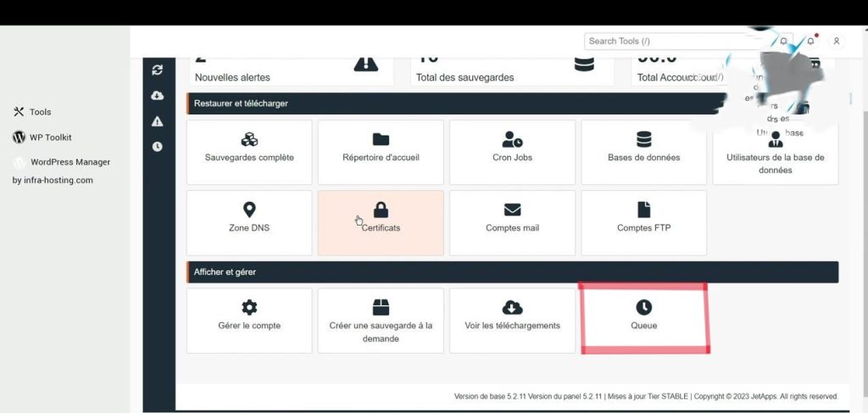This screenshot has height=413, width=868.
Task: Open Voir les téléchargements
Action: pyautogui.click(x=512, y=321)
